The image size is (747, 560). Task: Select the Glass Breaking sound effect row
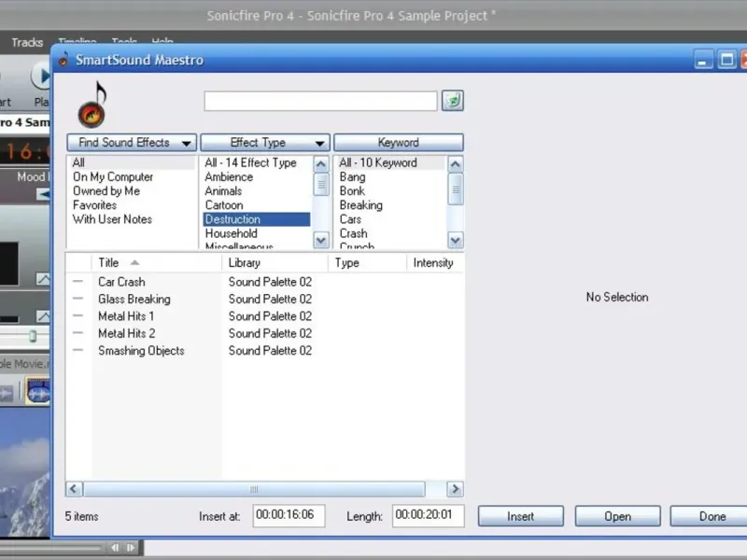coord(264,299)
